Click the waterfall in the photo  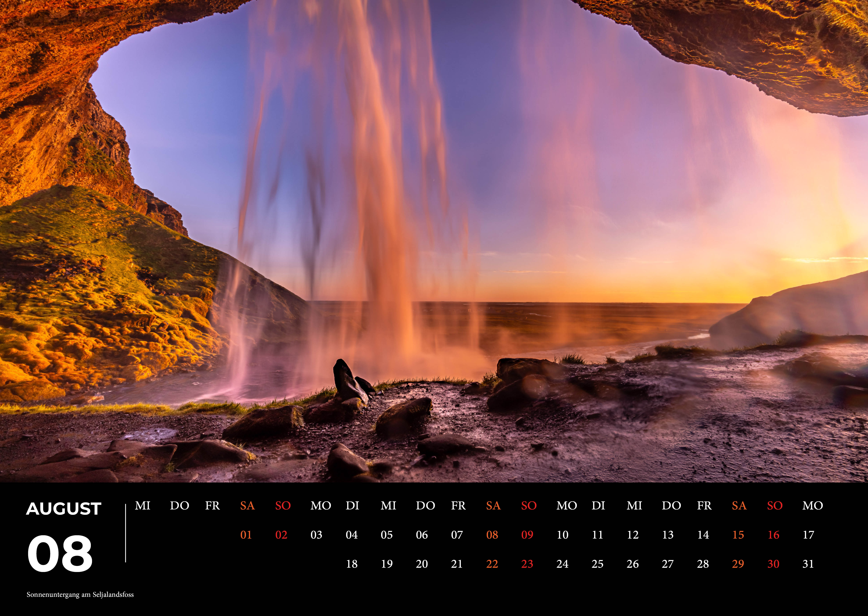point(379,190)
